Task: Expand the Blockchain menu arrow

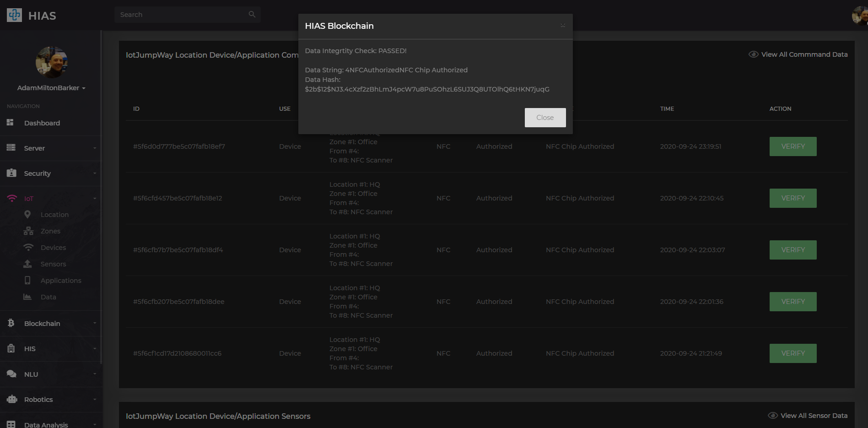Action: (x=95, y=323)
